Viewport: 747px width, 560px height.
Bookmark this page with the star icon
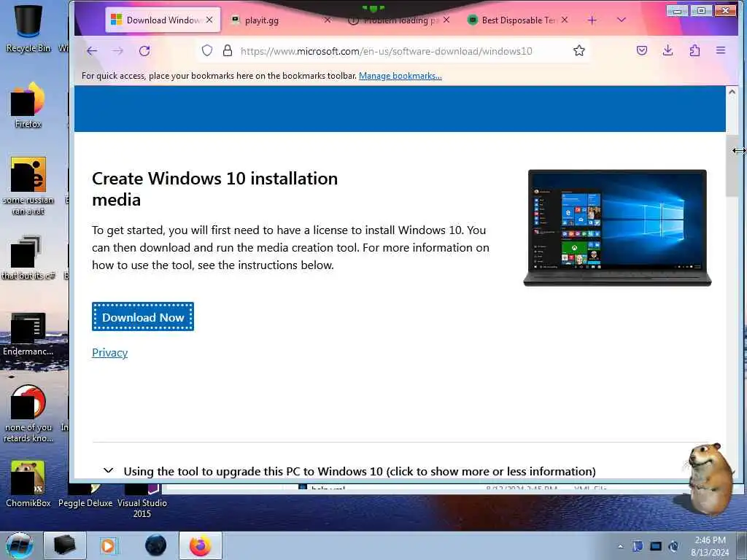578,50
